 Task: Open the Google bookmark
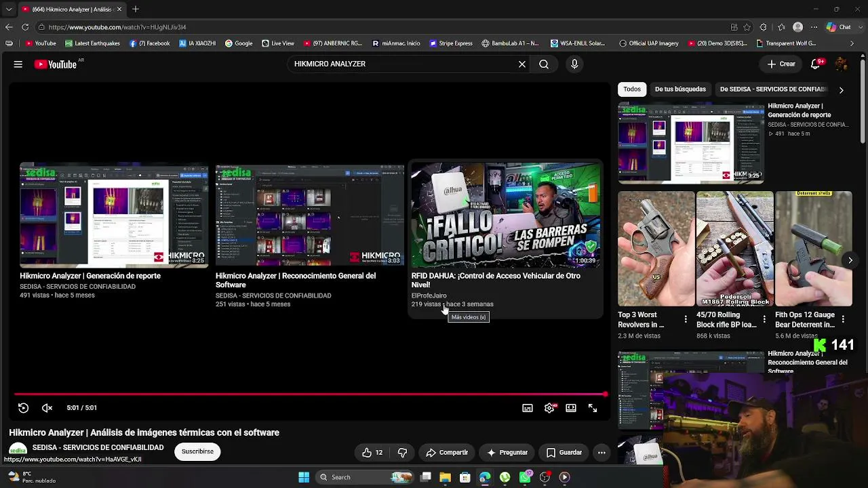tap(239, 43)
